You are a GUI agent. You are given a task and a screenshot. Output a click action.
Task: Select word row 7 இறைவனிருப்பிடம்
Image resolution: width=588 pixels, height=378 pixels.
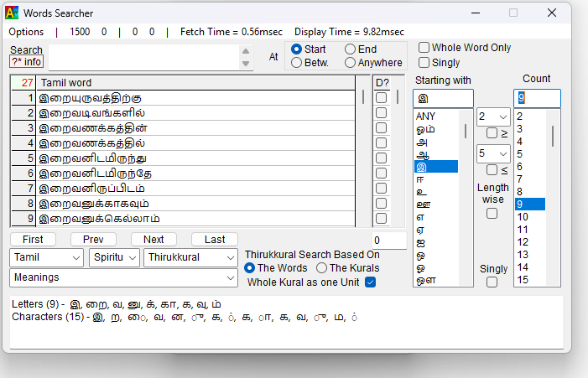[195, 189]
